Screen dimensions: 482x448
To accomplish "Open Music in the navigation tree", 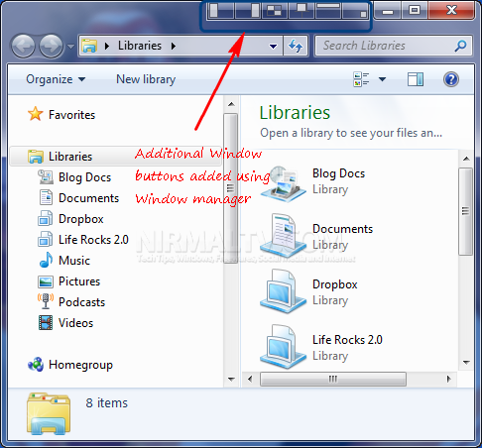I will tap(74, 261).
